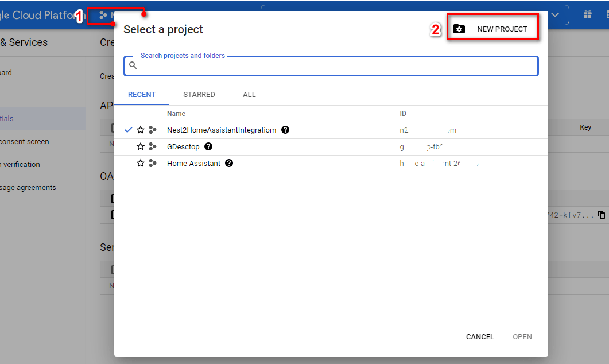The width and height of the screenshot is (609, 364).
Task: Click the OPEN button
Action: point(522,337)
